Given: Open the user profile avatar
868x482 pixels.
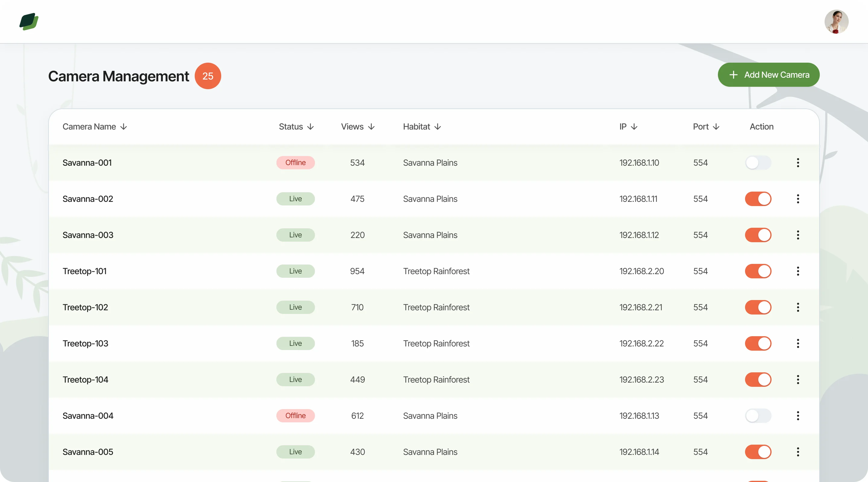Looking at the screenshot, I should [x=836, y=22].
